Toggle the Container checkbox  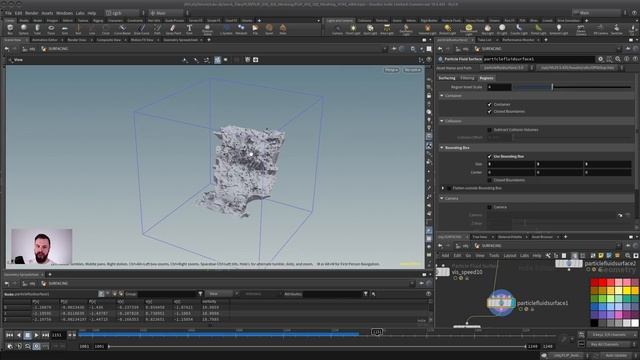point(489,104)
